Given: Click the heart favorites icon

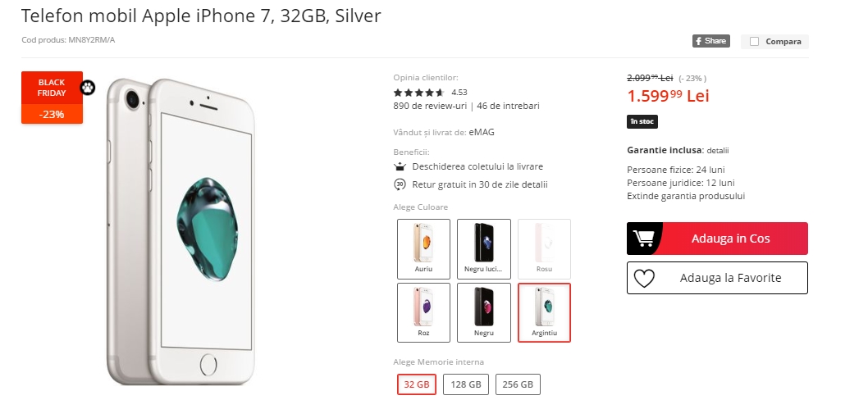Looking at the screenshot, I should (644, 279).
